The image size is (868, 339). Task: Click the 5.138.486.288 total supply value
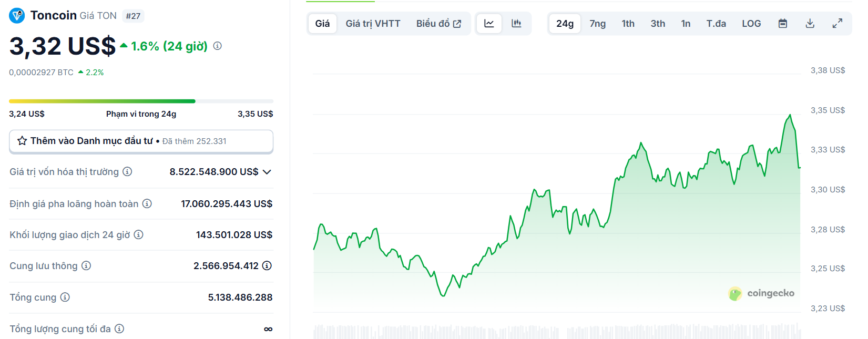click(x=240, y=297)
